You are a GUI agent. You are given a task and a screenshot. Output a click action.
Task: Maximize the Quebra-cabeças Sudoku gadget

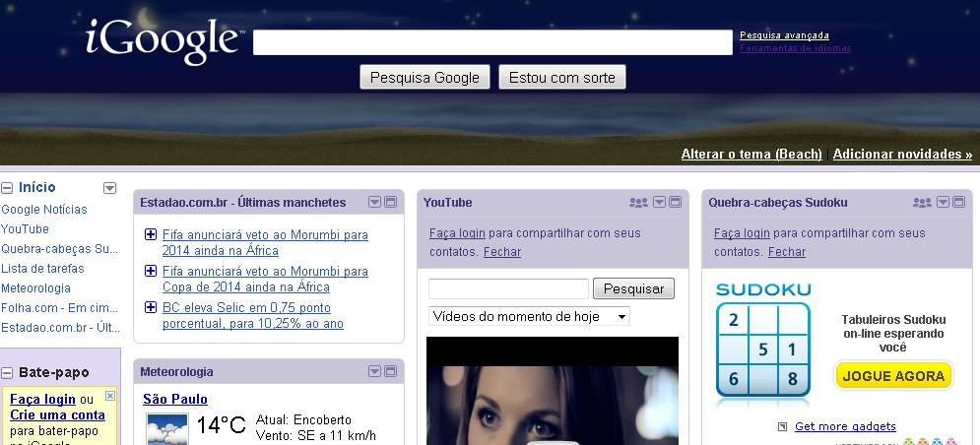click(x=959, y=203)
